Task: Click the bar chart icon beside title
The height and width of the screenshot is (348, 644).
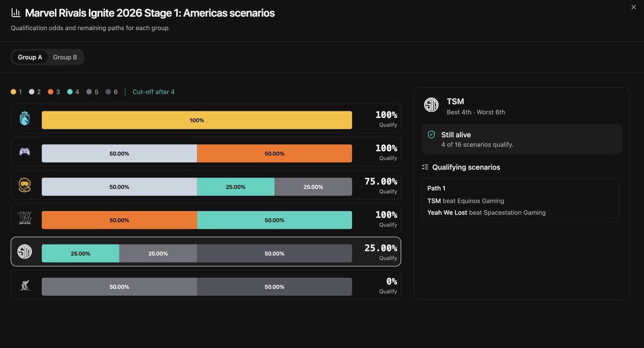Action: click(16, 13)
